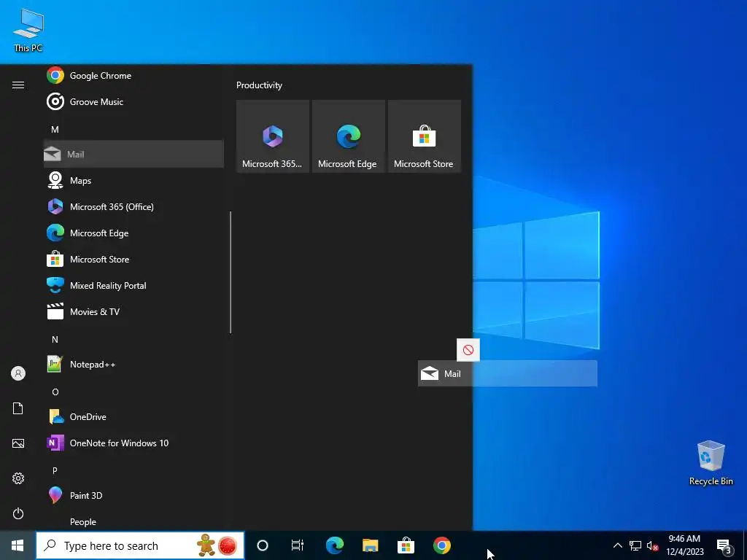Click the muted volume icon in tray
Image resolution: width=747 pixels, height=560 pixels.
coord(652,545)
